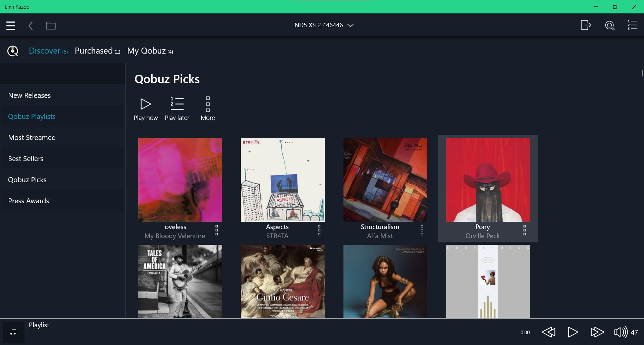Open the Structuralism album cover
The image size is (644, 345).
click(385, 180)
